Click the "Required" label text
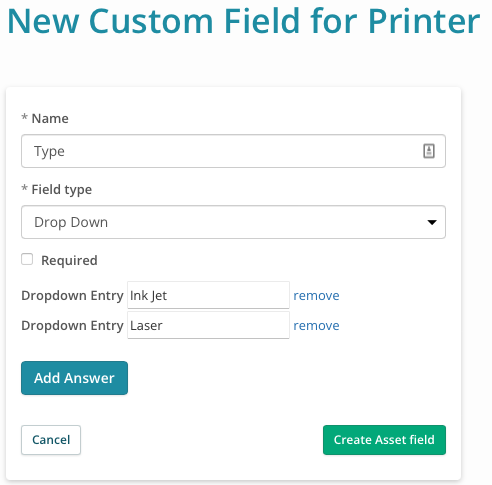This screenshot has width=492, height=485. (69, 260)
